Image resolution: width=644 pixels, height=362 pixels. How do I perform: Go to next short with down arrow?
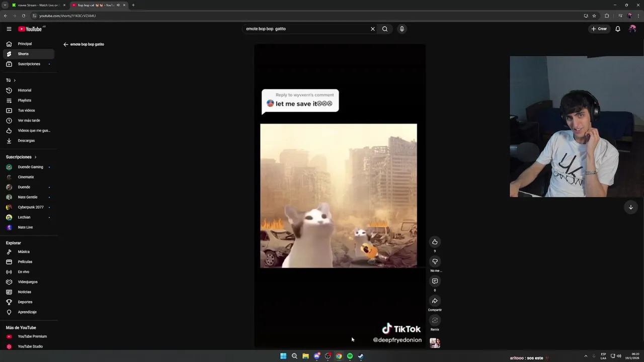630,207
